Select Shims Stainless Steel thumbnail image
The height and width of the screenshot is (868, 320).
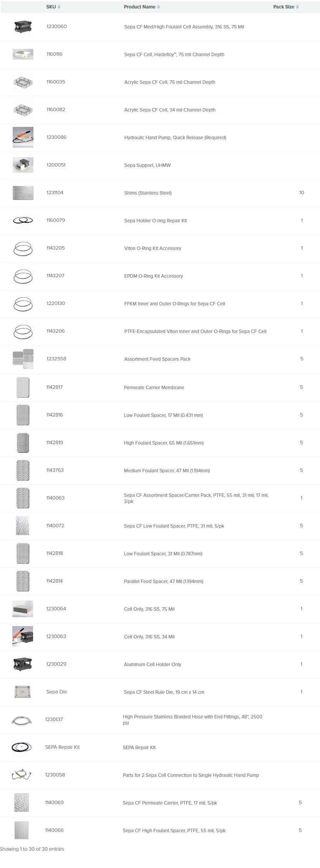click(23, 193)
